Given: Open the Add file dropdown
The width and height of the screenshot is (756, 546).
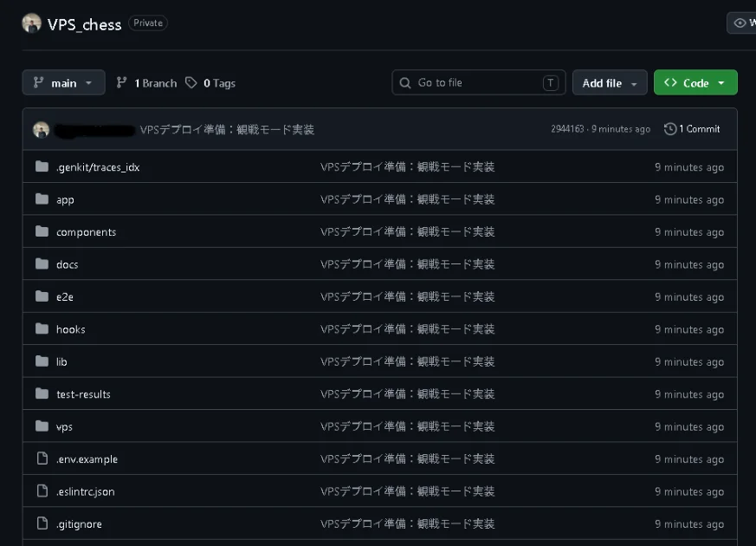Looking at the screenshot, I should coord(610,82).
